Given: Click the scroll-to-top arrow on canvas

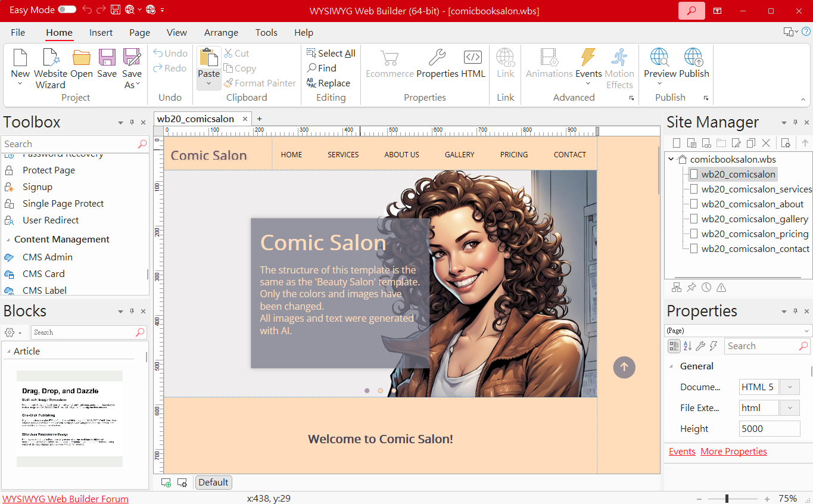Looking at the screenshot, I should click(x=624, y=367).
